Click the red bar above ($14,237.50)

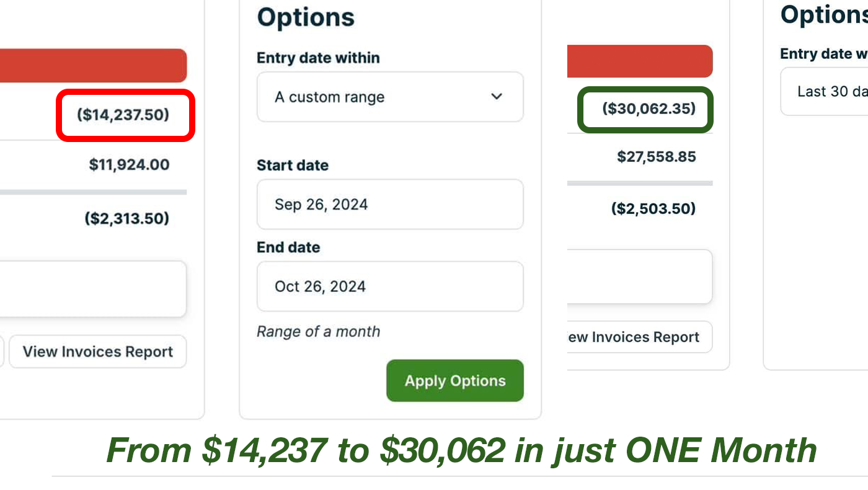coord(93,66)
